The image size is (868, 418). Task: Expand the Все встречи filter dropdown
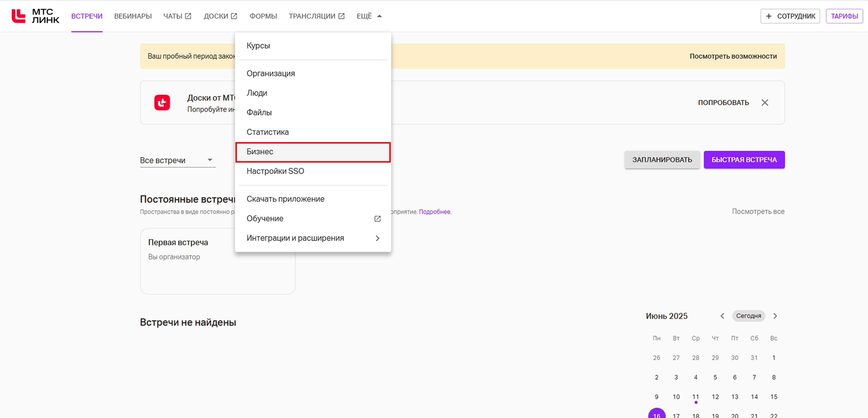click(177, 160)
